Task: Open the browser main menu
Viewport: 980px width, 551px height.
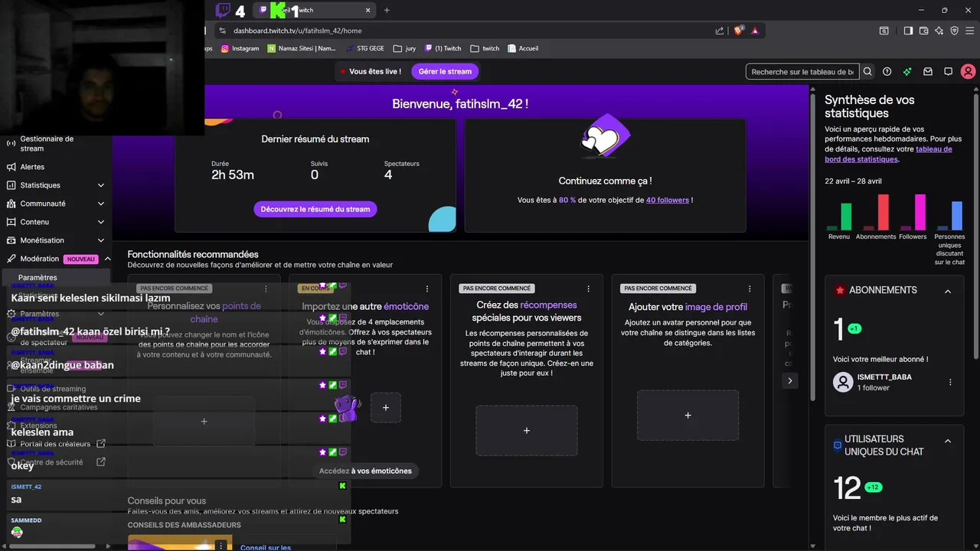Action: click(x=969, y=31)
